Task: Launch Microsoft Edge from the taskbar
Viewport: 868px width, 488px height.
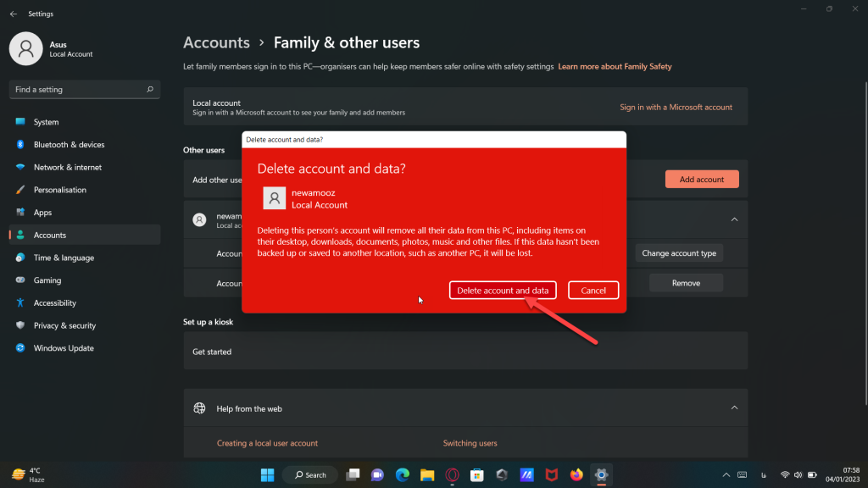Action: point(403,474)
